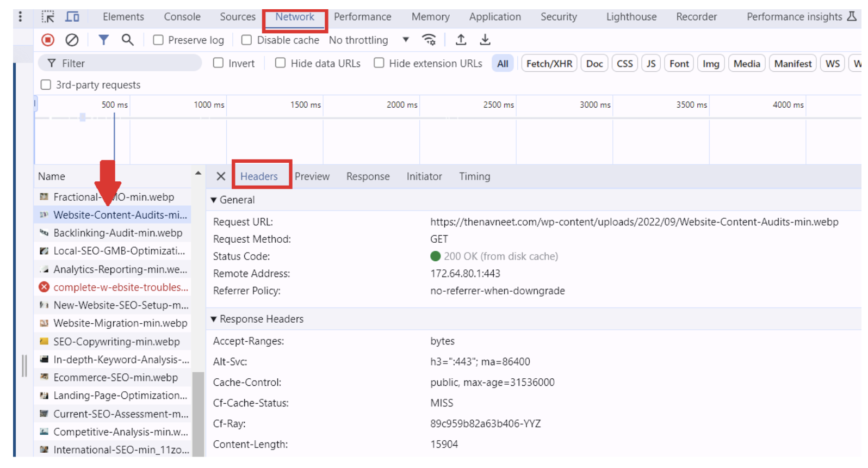Toggle the filter funnel icon
The width and height of the screenshot is (868, 468).
pyautogui.click(x=103, y=40)
